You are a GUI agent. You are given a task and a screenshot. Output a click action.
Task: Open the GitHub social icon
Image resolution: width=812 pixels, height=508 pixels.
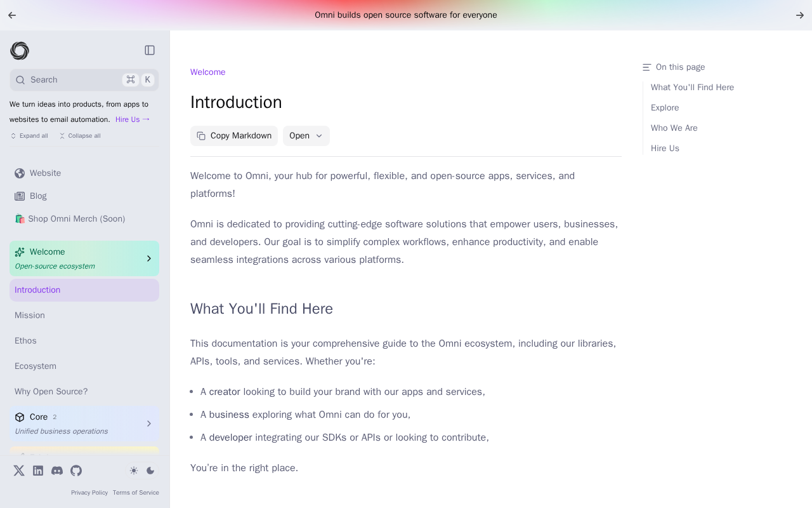coord(76,471)
